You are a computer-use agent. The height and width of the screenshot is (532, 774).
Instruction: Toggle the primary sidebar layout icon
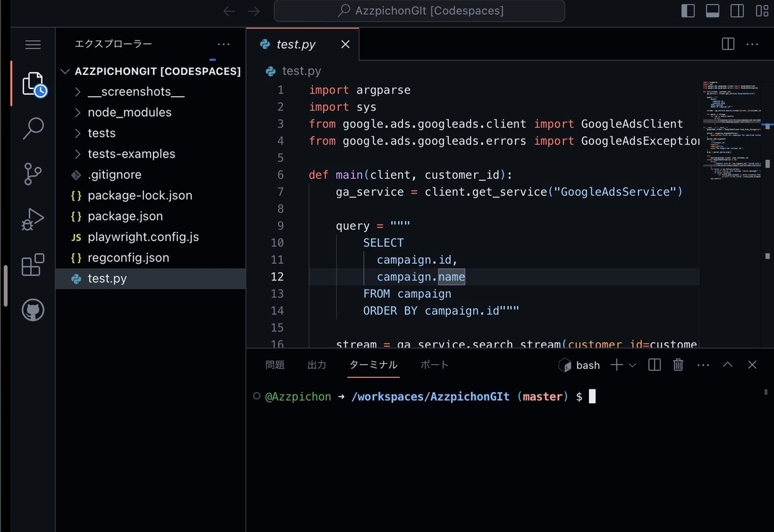(x=688, y=11)
